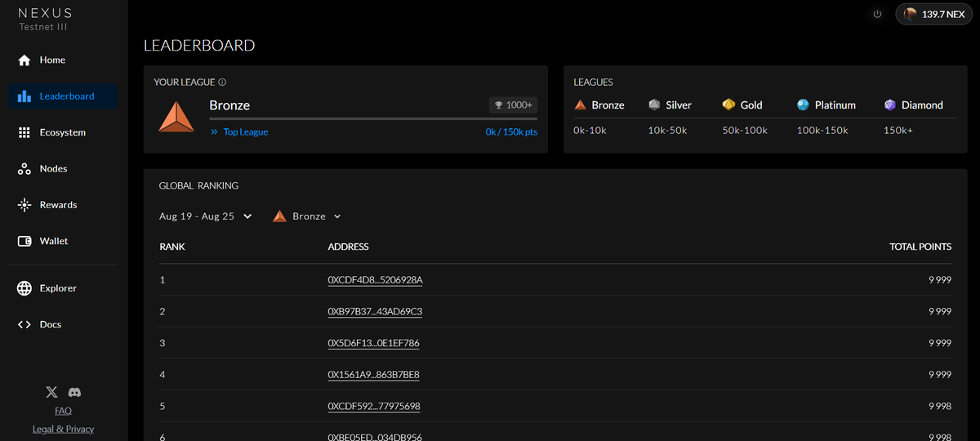The height and width of the screenshot is (441, 980).
Task: Open address 0XCDF4D8...5206928A
Action: (375, 280)
